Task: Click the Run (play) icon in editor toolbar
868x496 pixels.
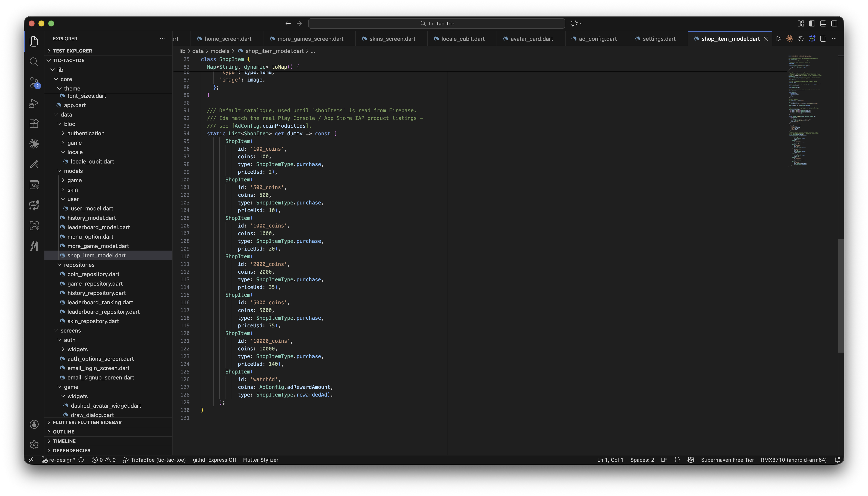Action: [779, 39]
